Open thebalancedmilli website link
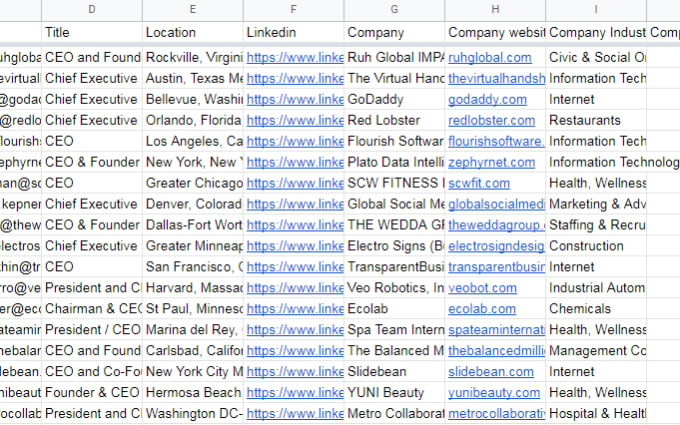 (497, 351)
